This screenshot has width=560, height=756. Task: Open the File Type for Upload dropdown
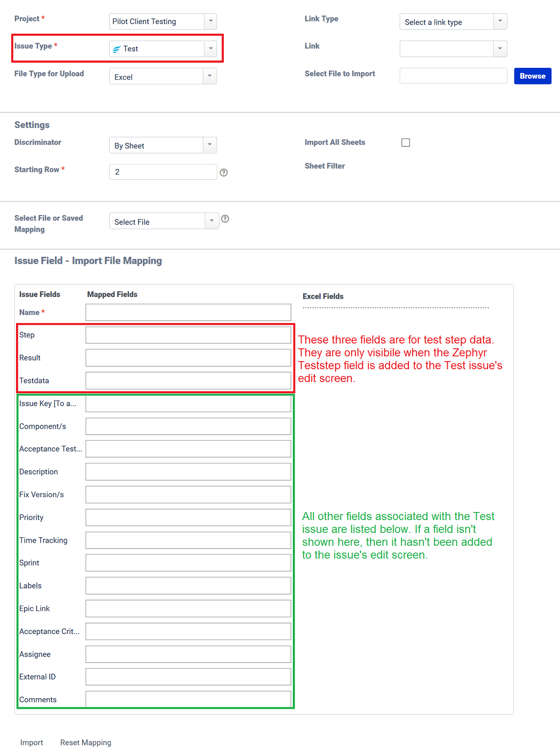click(x=210, y=76)
